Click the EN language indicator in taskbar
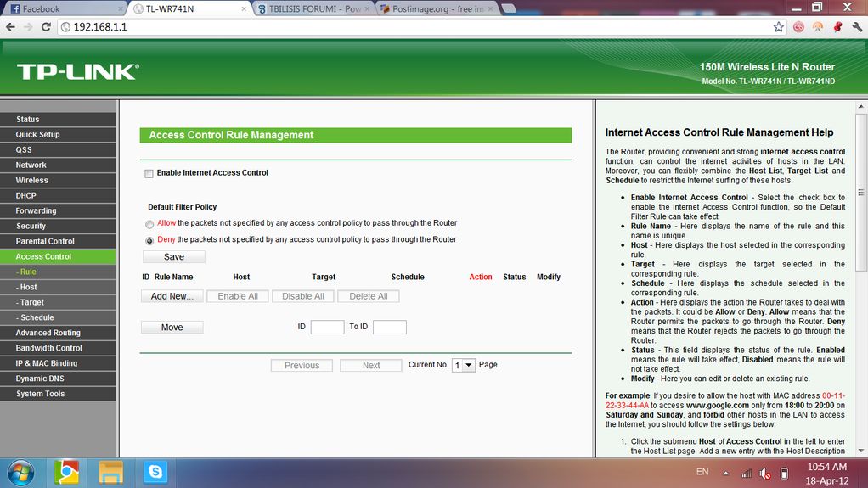Image resolution: width=868 pixels, height=488 pixels. pos(702,472)
